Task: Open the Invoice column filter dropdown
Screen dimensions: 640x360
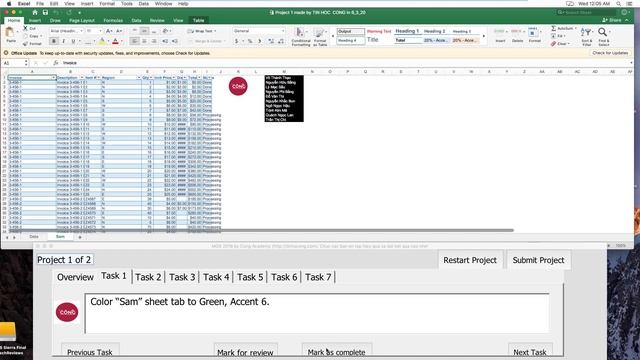Action: [53, 78]
